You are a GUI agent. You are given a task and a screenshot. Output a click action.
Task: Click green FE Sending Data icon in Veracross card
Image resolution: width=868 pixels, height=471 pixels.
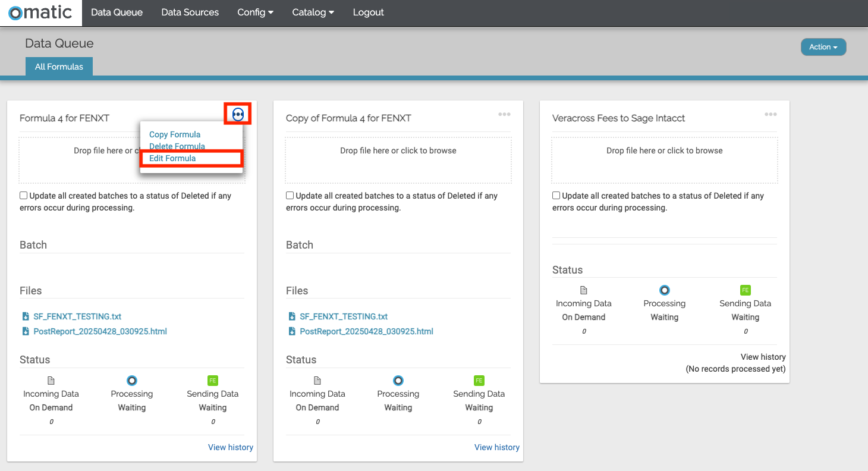click(745, 290)
